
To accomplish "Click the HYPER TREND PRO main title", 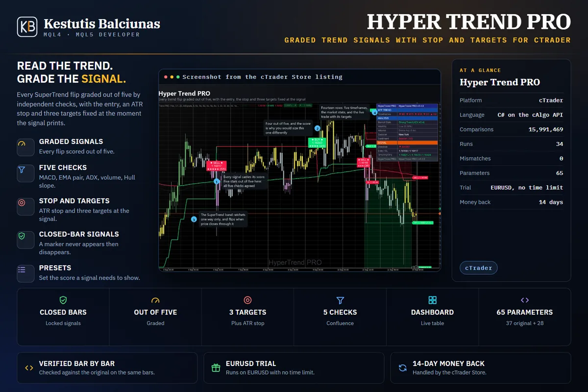I will click(469, 22).
